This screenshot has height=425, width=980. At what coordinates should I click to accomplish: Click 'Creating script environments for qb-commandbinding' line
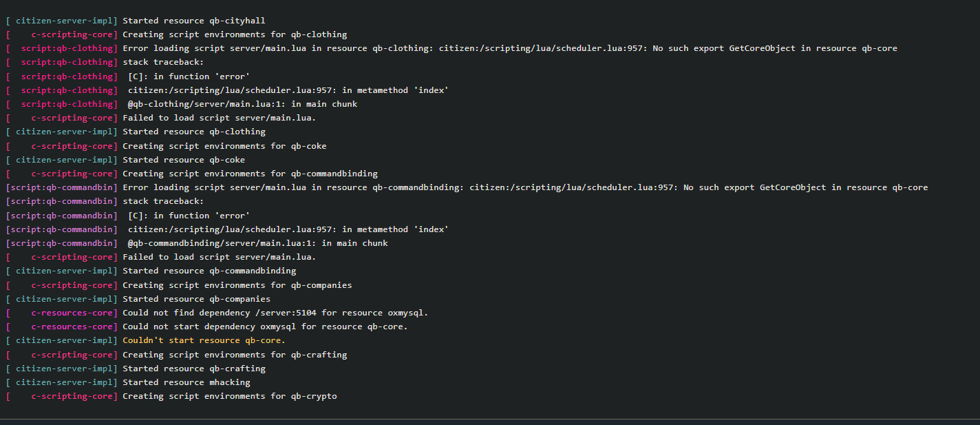coord(191,174)
